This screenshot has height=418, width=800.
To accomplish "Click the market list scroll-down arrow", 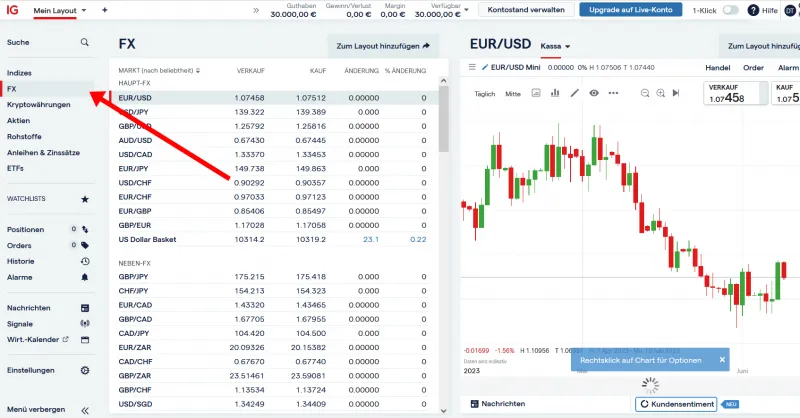I will point(443,411).
